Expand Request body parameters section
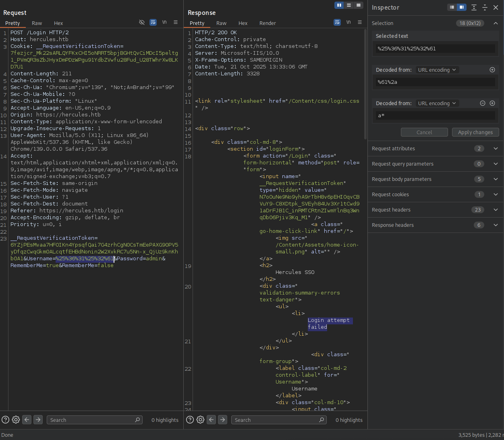This screenshot has height=440, width=504. click(496, 179)
